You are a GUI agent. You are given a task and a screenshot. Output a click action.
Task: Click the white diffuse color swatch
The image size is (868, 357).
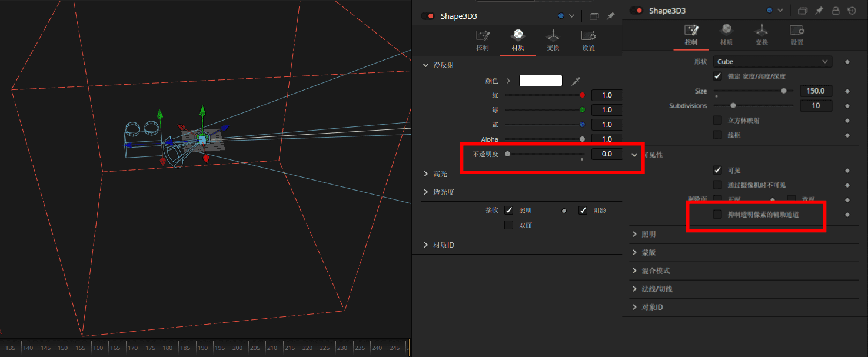(x=540, y=81)
